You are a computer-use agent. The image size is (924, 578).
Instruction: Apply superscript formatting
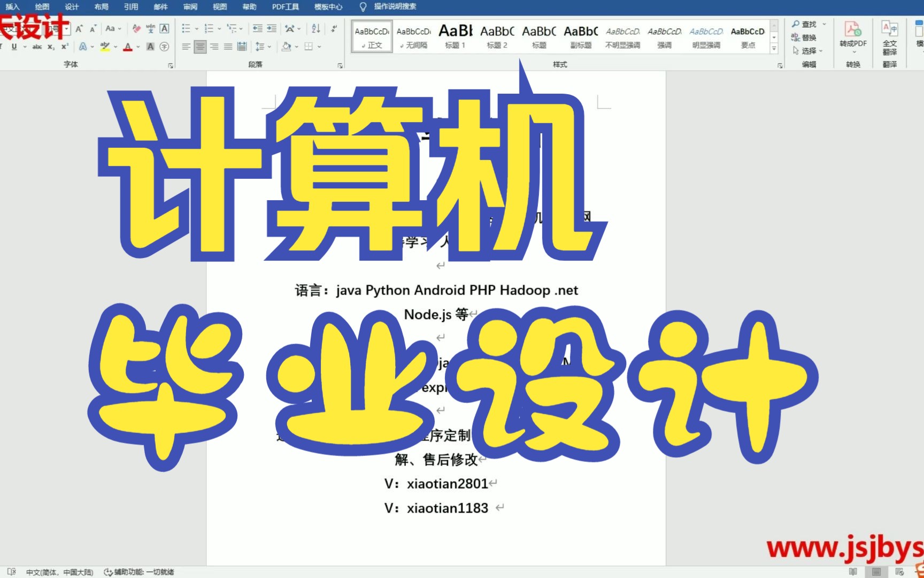point(65,47)
